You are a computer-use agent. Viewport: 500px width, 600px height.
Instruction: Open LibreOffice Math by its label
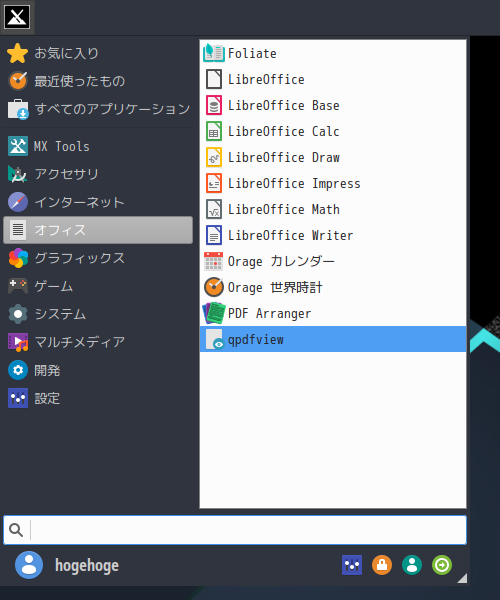(x=284, y=210)
